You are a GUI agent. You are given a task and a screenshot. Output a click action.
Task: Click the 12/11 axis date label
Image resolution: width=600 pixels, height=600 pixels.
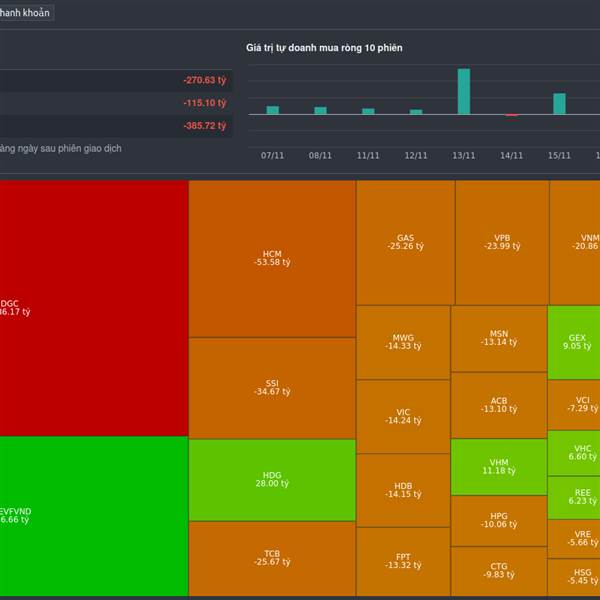[416, 156]
